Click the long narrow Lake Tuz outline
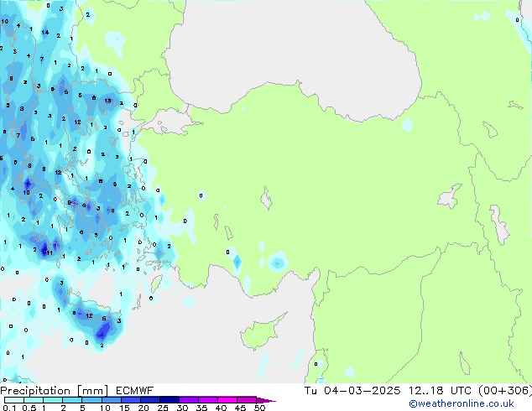 point(267,200)
